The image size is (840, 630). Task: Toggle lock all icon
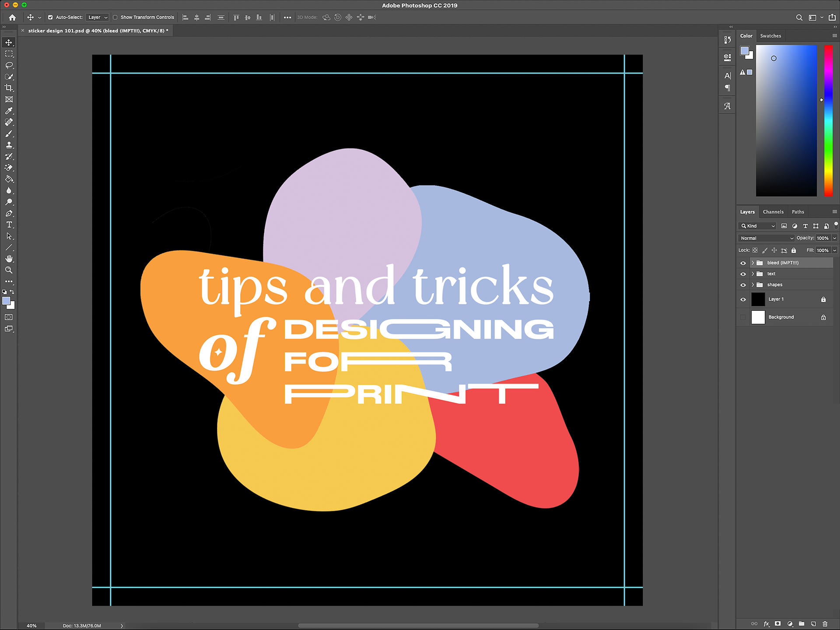coord(794,250)
